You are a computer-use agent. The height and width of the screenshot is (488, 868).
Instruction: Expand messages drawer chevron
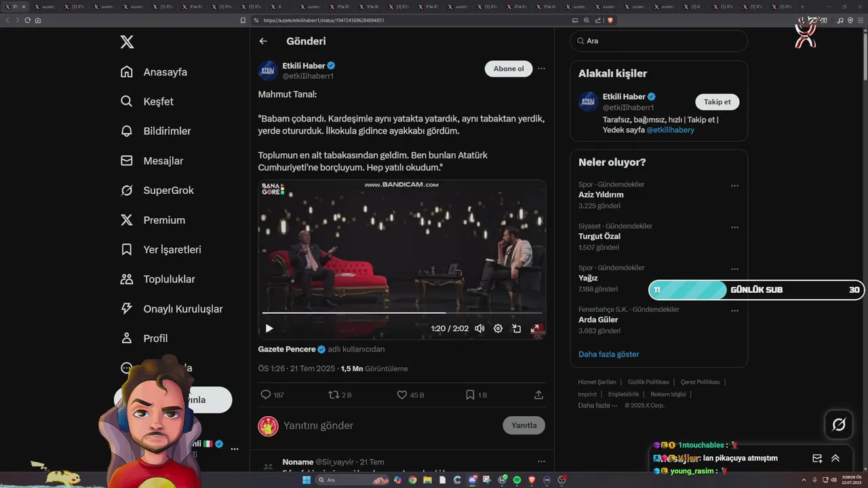pyautogui.click(x=835, y=458)
